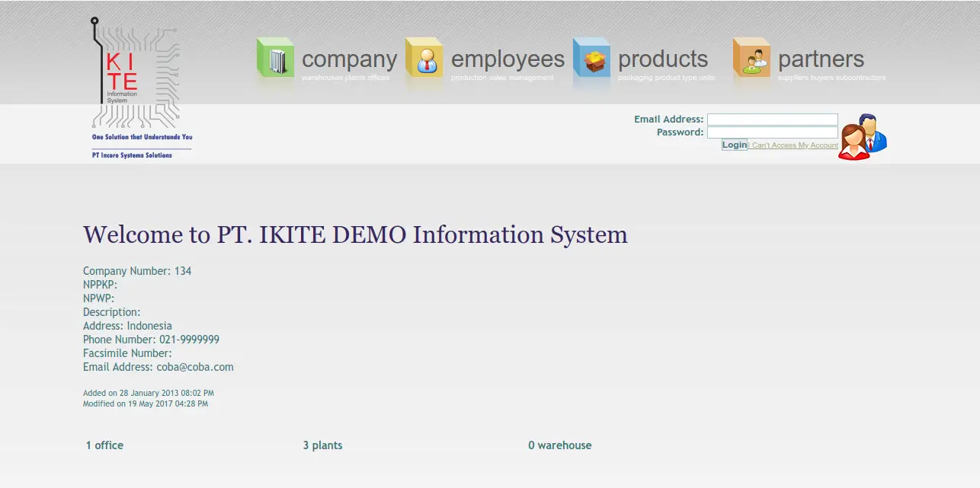Click the yellow employees person cube icon
The image size is (980, 488).
(424, 59)
